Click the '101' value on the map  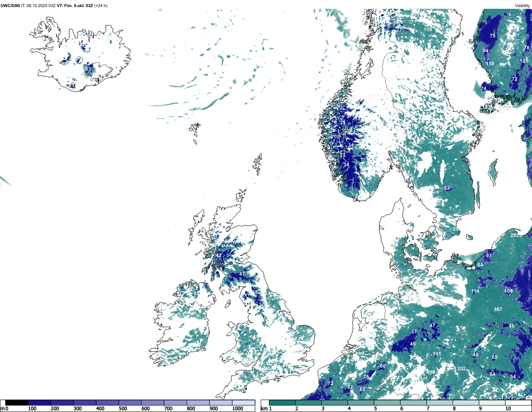tap(437, 354)
